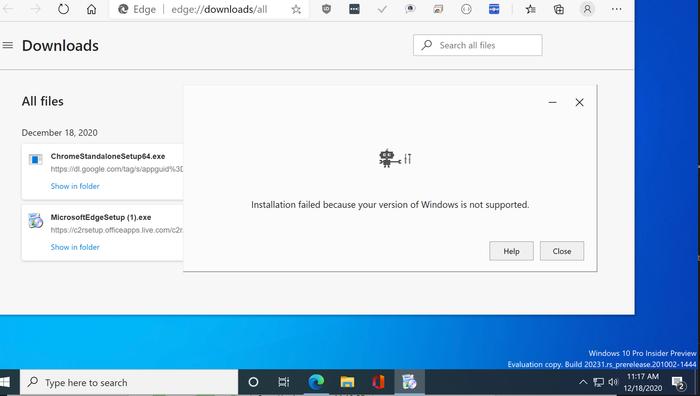The image size is (700, 396).
Task: Click Help in the installer dialog
Action: [x=511, y=251]
